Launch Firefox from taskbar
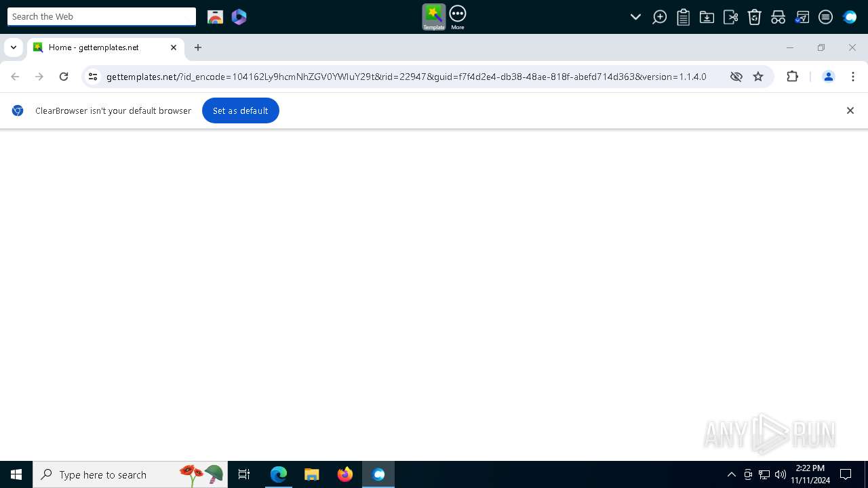The height and width of the screenshot is (488, 868). pyautogui.click(x=345, y=474)
